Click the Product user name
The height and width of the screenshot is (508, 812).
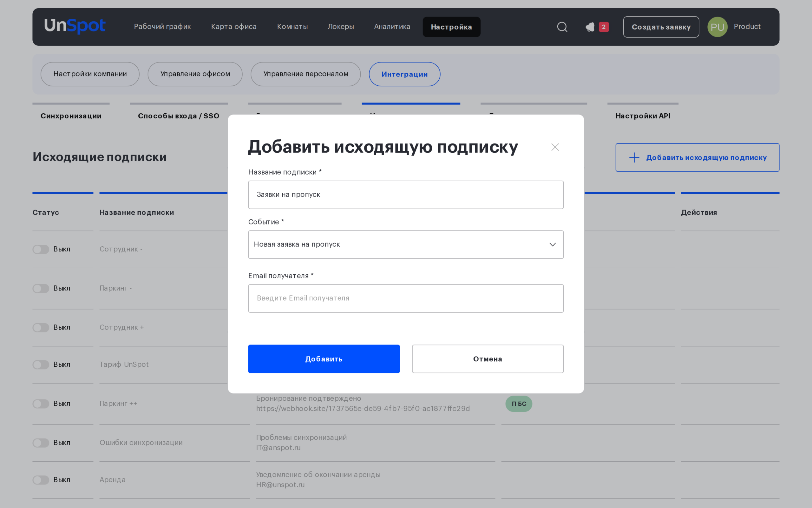pos(747,27)
